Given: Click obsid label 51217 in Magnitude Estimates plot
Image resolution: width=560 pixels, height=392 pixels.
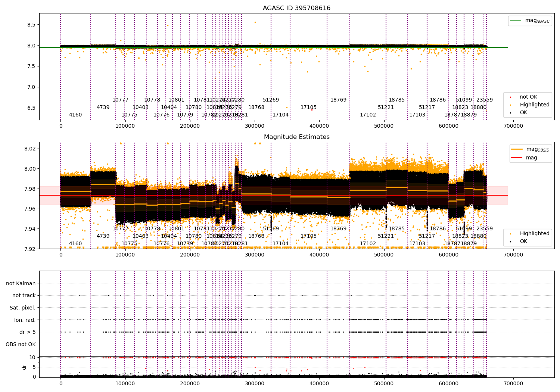Looking at the screenshot, I should click(x=427, y=236).
